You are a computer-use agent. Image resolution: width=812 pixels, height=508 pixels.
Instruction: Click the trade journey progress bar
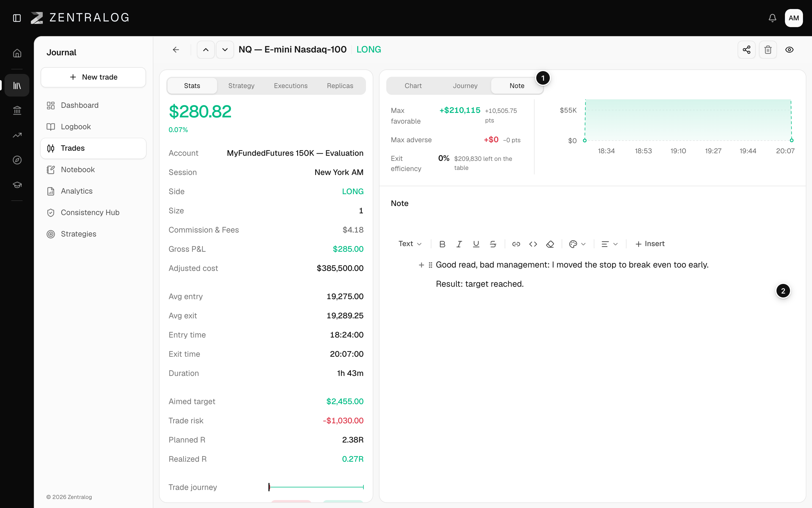coord(316,487)
